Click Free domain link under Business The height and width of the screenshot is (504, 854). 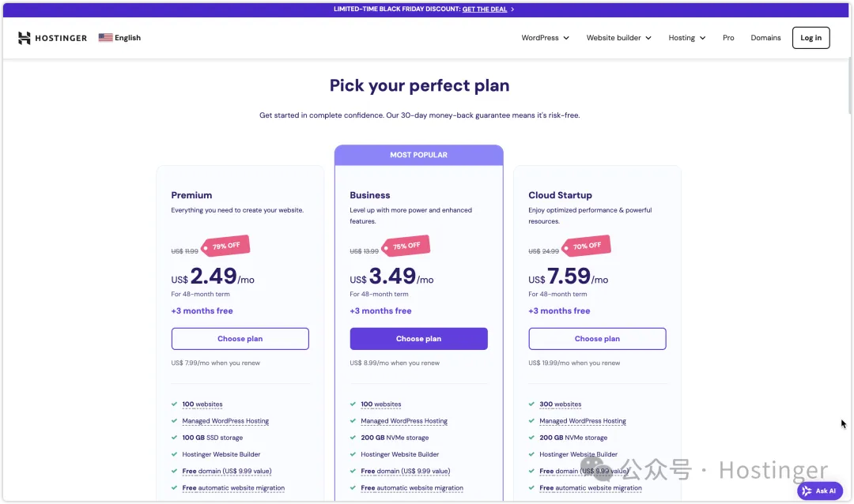(x=405, y=472)
